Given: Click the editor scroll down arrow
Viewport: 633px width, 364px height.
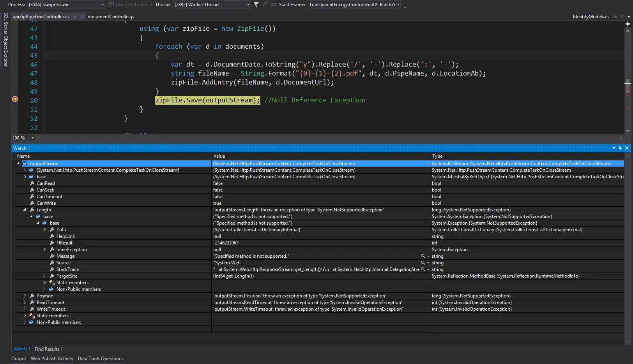Looking at the screenshot, I should tap(628, 131).
